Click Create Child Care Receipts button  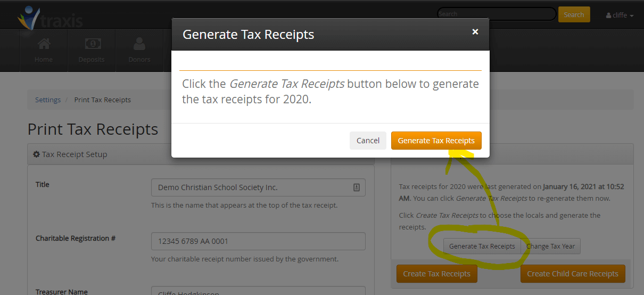click(573, 274)
